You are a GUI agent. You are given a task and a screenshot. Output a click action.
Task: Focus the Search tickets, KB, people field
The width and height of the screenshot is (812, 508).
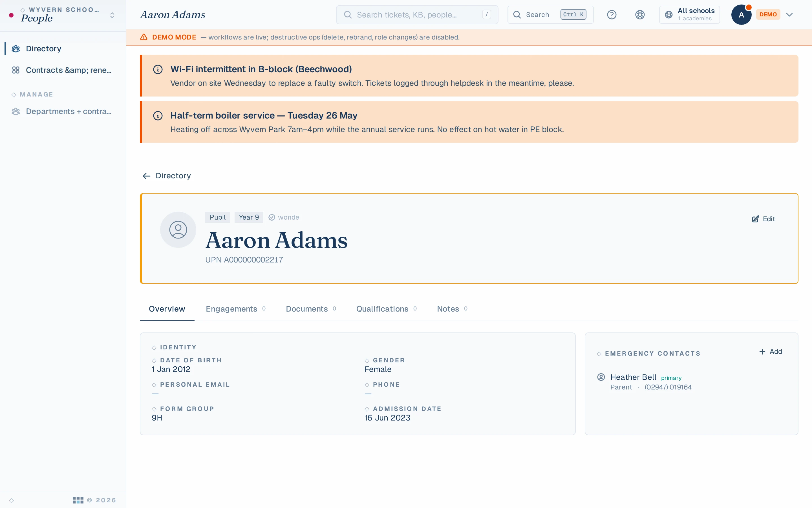(x=417, y=15)
